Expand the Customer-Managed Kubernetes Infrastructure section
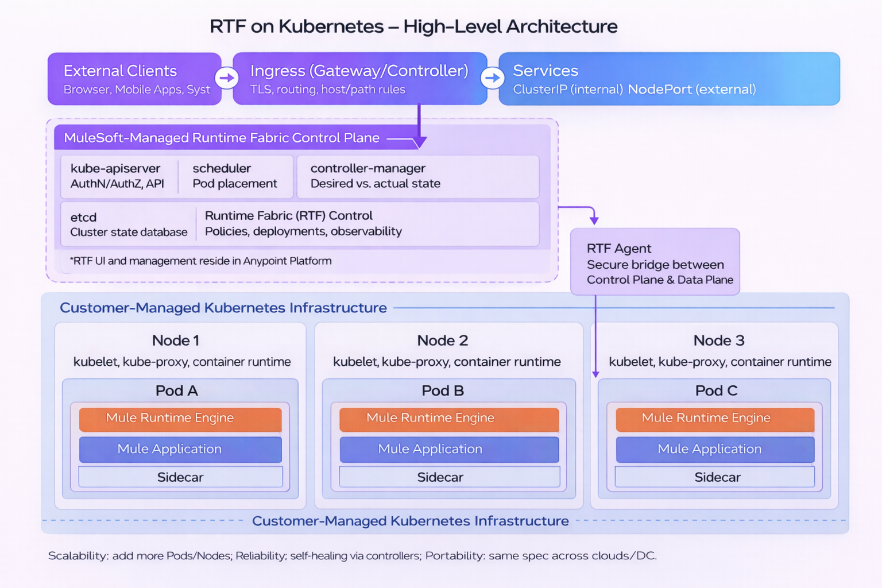The width and height of the screenshot is (882, 588). click(223, 308)
